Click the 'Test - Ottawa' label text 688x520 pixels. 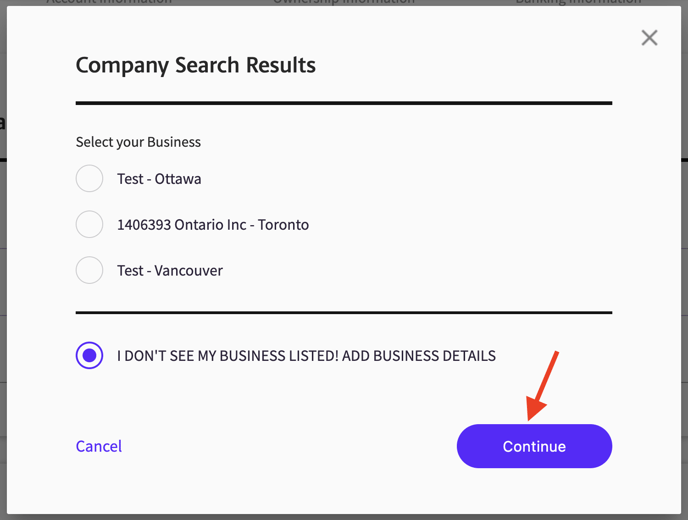(159, 179)
